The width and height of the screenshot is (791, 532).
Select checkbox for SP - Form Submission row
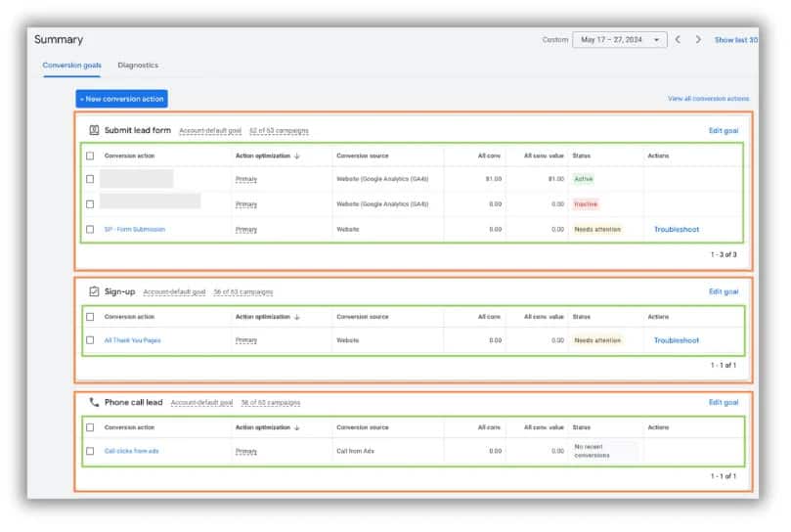coord(90,229)
